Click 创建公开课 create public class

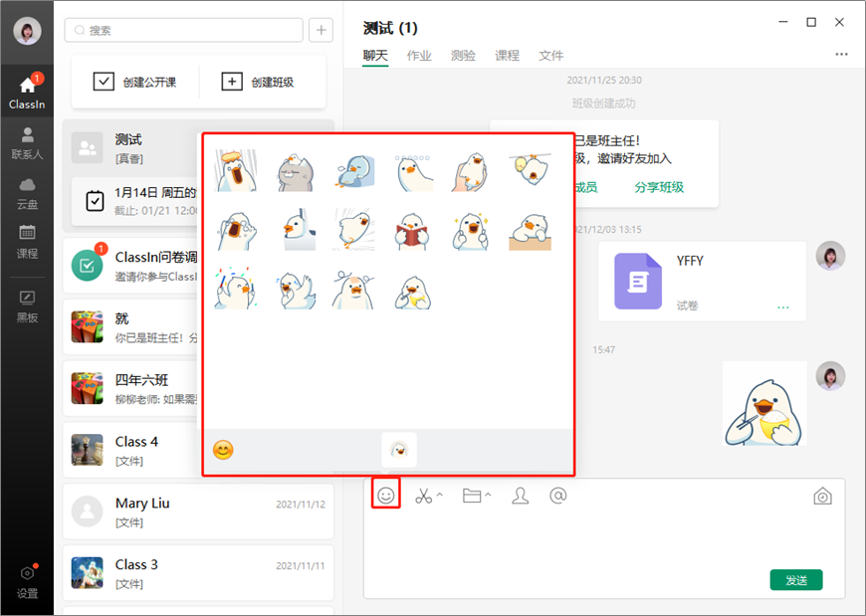pos(134,82)
